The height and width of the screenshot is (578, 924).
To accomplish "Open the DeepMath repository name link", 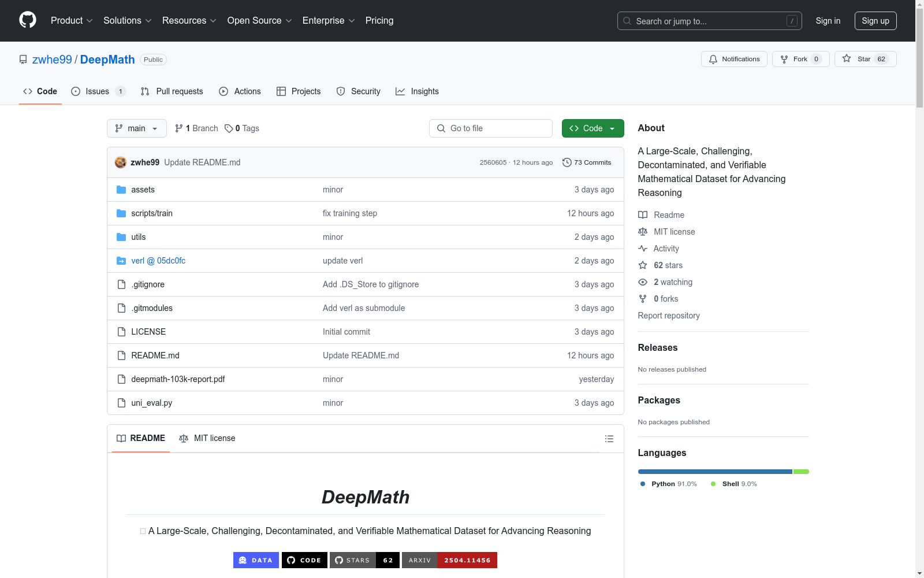I will click(107, 60).
